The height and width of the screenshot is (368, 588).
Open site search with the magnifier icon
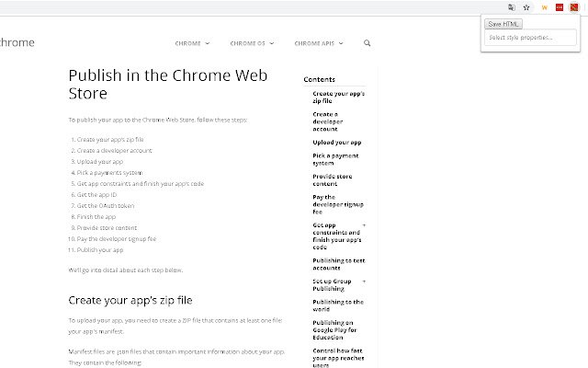367,43
